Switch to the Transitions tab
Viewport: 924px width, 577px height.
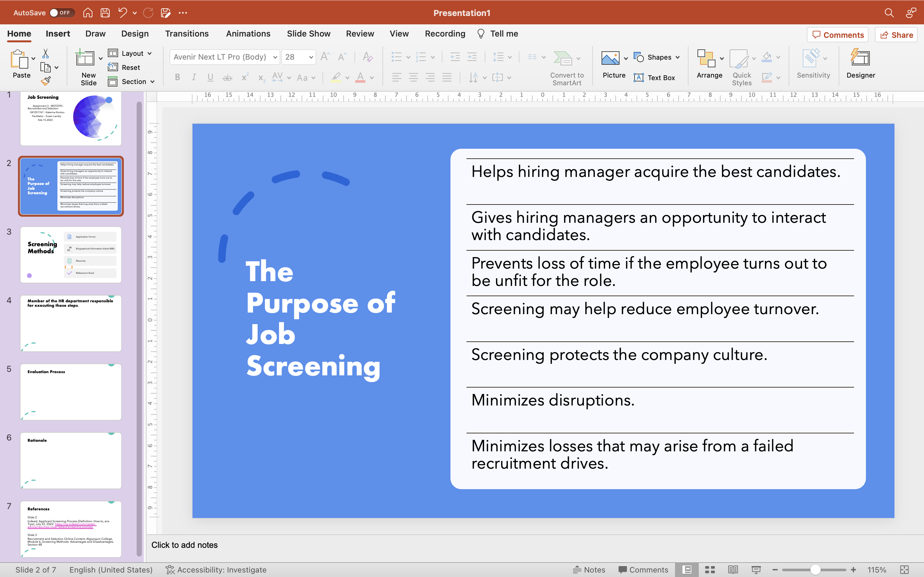pyautogui.click(x=187, y=34)
